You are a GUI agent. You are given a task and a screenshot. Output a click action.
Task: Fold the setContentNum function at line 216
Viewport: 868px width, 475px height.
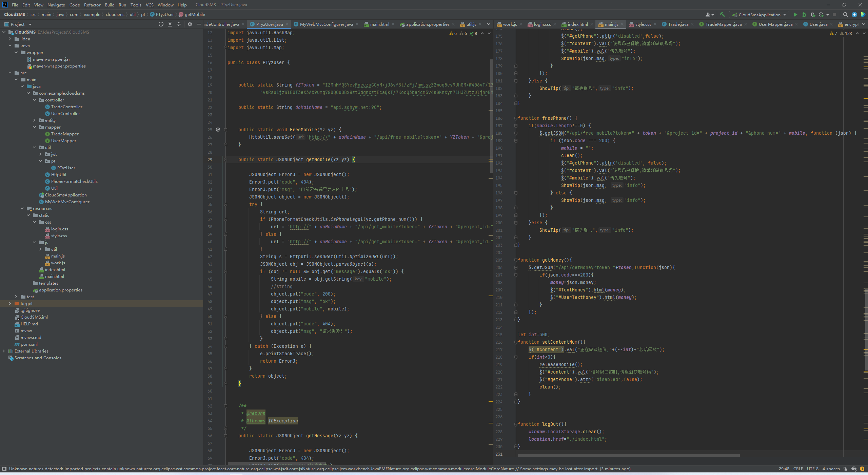point(516,342)
